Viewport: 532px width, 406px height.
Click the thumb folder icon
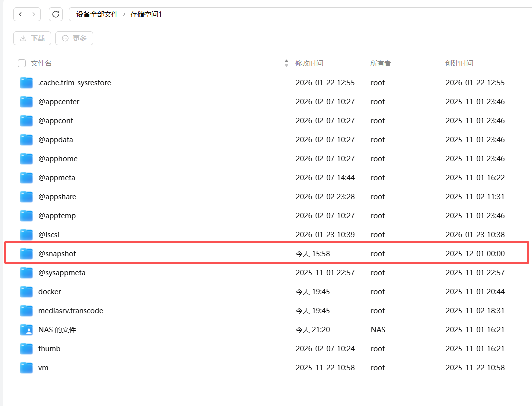pyautogui.click(x=26, y=348)
